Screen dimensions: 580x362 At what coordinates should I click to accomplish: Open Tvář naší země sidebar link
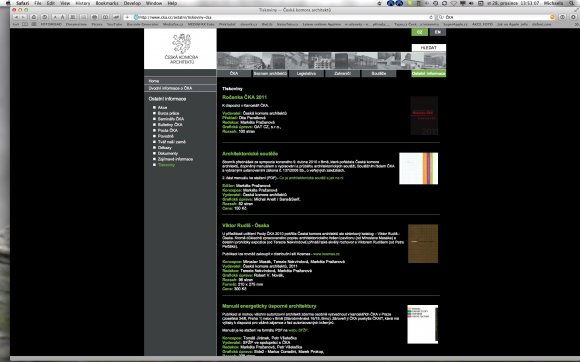pos(172,142)
